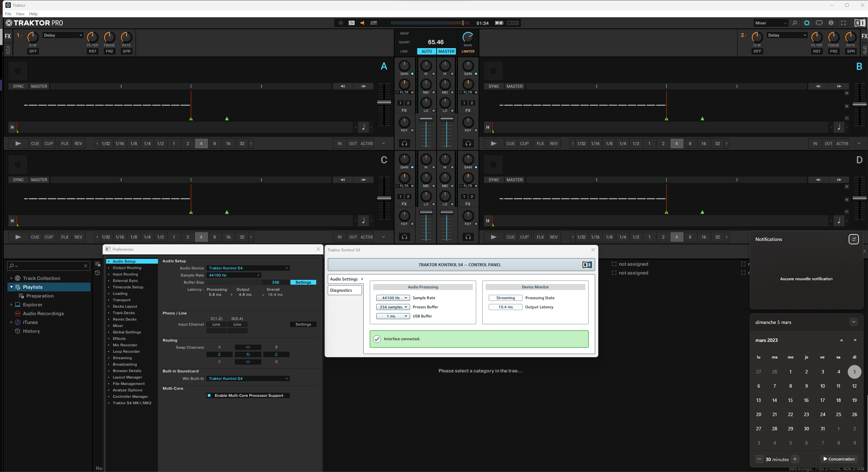This screenshot has width=868, height=472.
Task: Open the info icon in the Traktor header
Action: (x=831, y=23)
